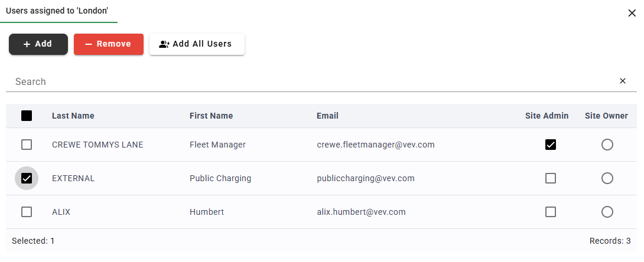The image size is (644, 262).
Task: Click Add All Users button
Action: pos(197,44)
